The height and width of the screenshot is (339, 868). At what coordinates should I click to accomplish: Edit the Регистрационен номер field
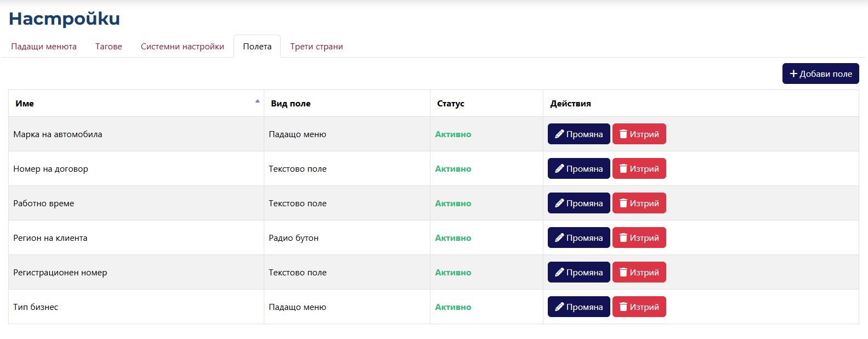pyautogui.click(x=578, y=272)
